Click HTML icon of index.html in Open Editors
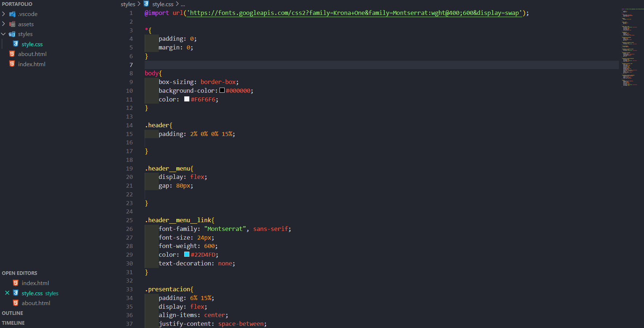Image resolution: width=644 pixels, height=328 pixels. coord(16,283)
